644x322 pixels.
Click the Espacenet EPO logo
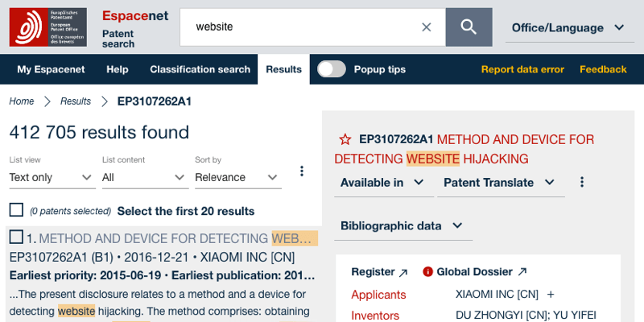click(48, 27)
